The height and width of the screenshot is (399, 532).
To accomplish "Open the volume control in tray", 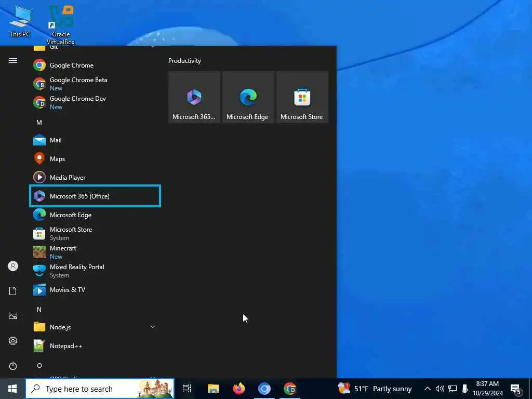I will coord(440,389).
